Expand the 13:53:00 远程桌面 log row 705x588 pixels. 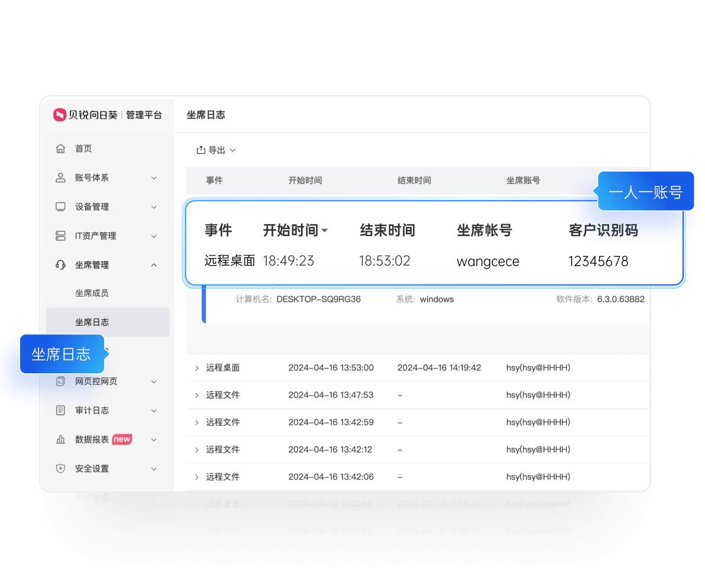tap(196, 367)
